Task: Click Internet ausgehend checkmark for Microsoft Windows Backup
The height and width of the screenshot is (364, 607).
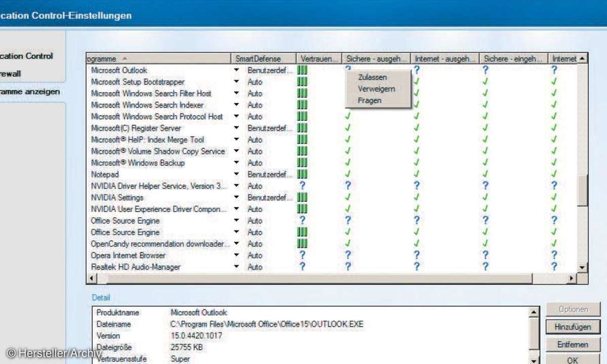Action: [x=416, y=163]
